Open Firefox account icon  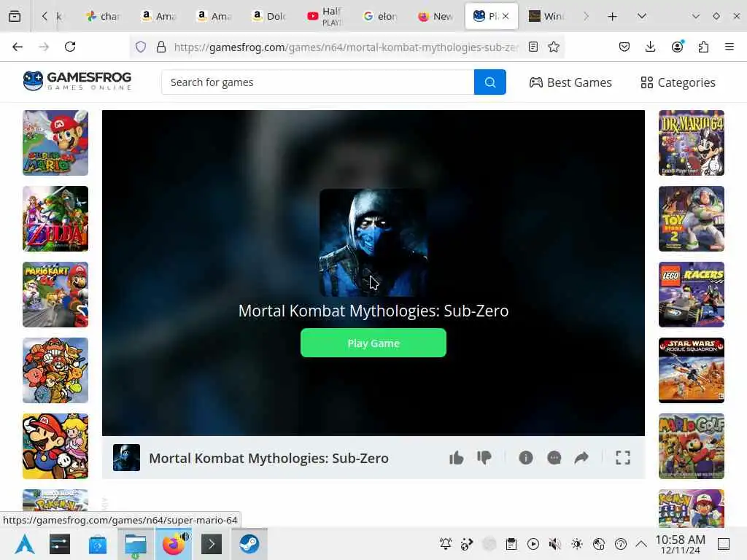point(677,47)
